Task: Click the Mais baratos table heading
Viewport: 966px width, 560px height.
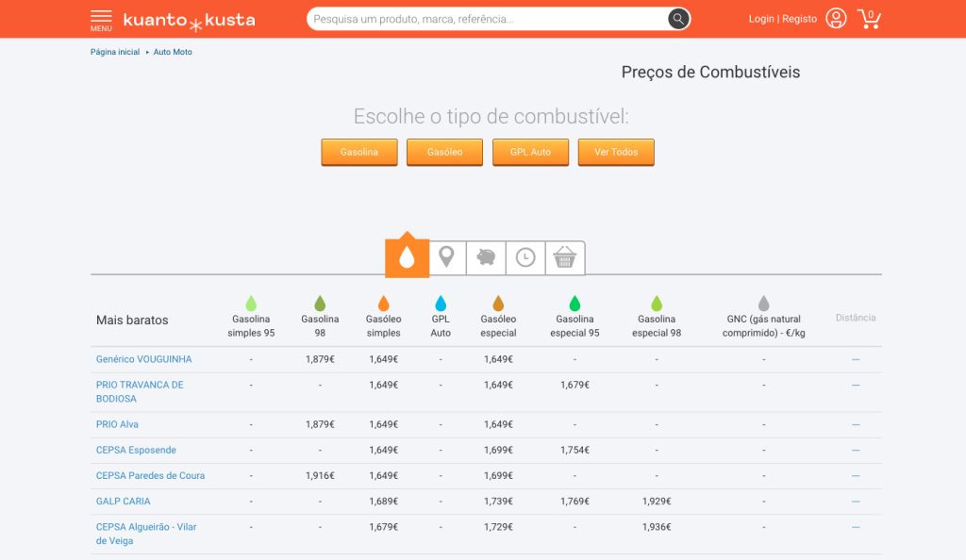Action: tap(132, 320)
